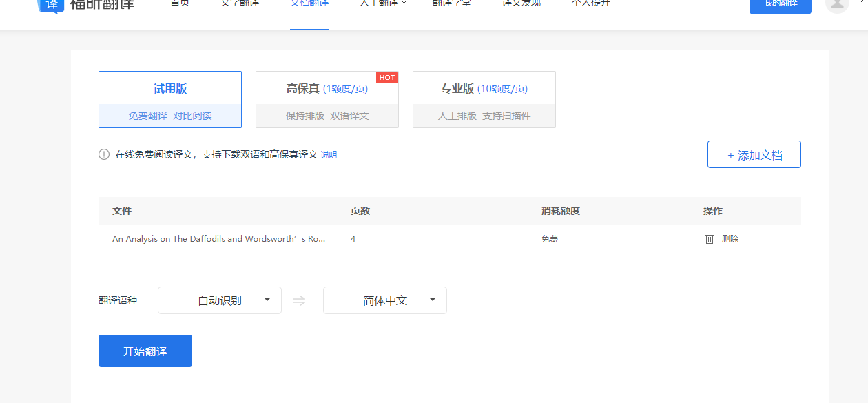Open the 翻译学堂 menu item

[x=451, y=2]
